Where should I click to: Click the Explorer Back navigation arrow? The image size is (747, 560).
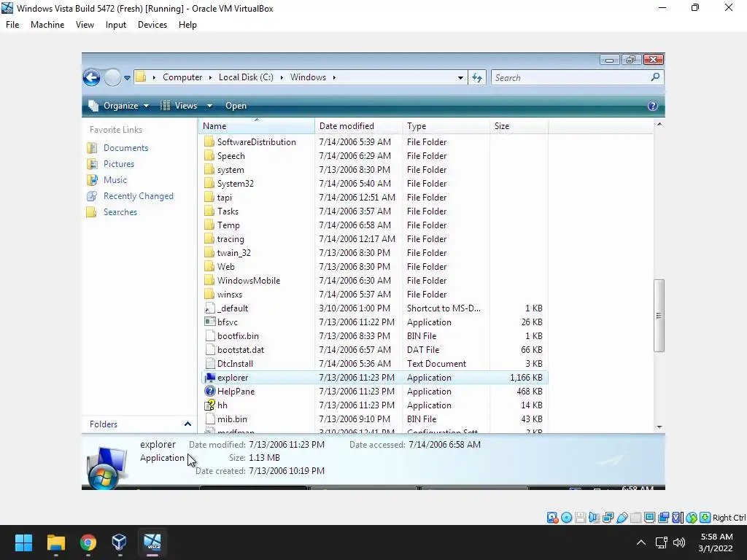click(91, 77)
